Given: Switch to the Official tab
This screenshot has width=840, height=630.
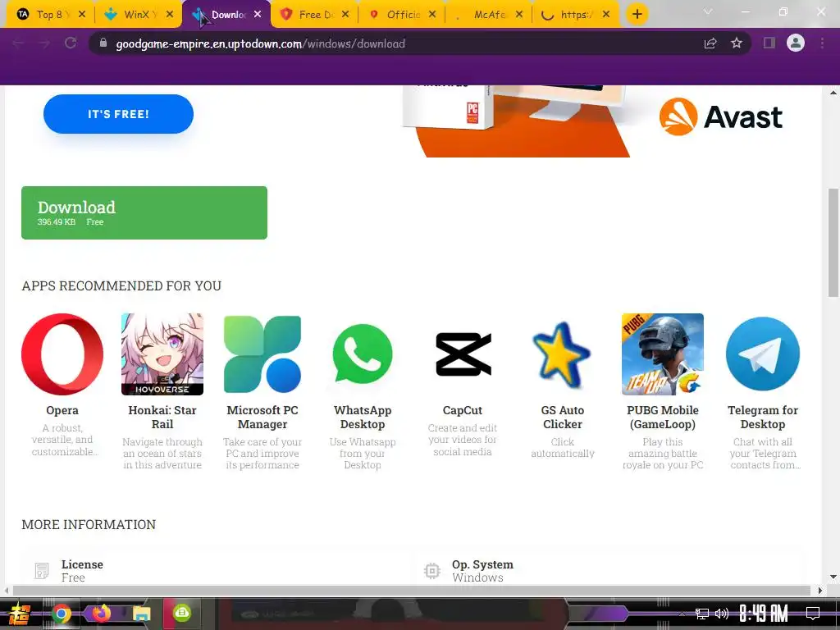Looking at the screenshot, I should [403, 15].
